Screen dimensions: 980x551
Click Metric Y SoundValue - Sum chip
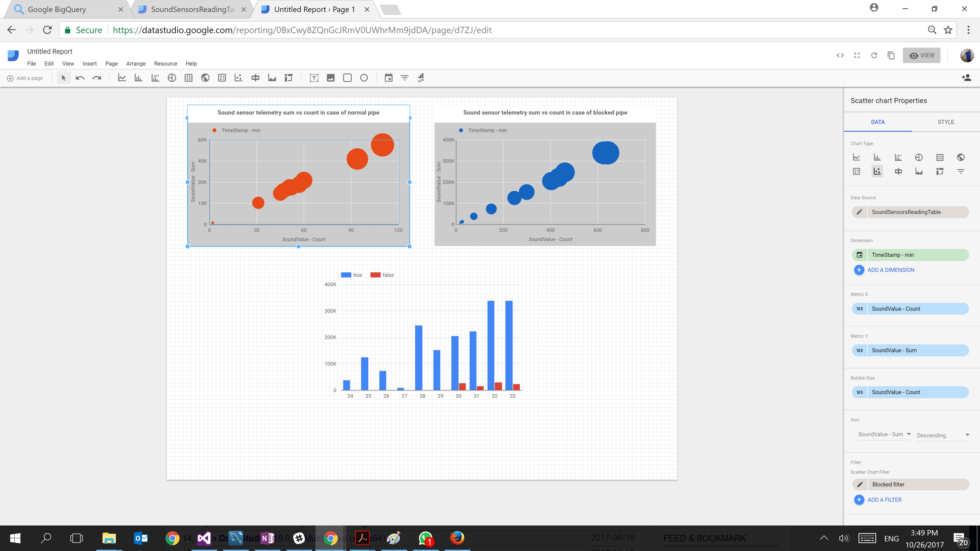coord(910,350)
